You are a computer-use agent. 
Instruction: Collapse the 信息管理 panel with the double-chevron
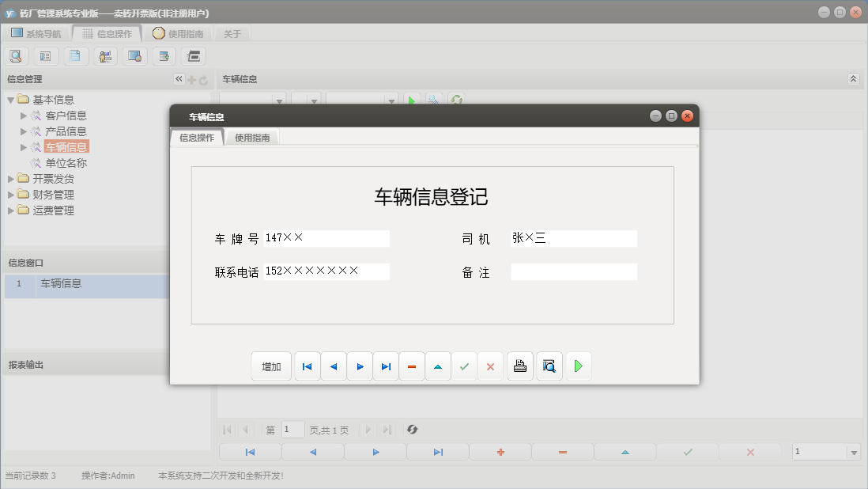pyautogui.click(x=178, y=78)
